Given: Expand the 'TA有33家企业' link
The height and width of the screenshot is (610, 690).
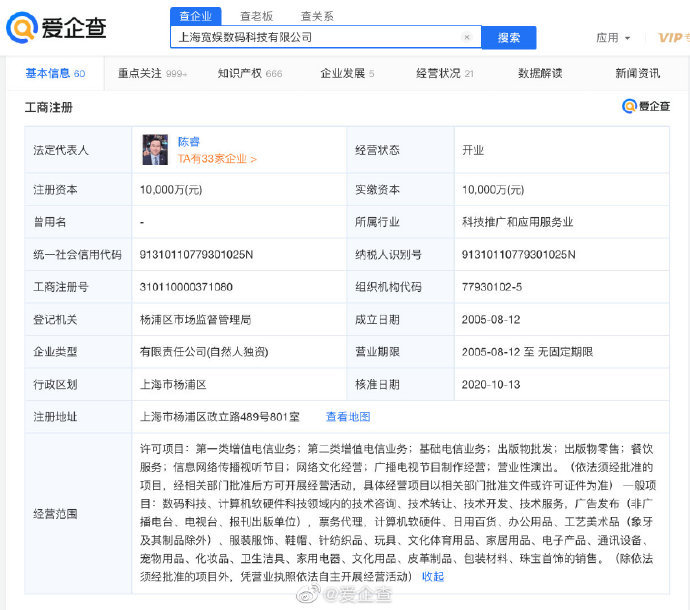Looking at the screenshot, I should tap(217, 158).
